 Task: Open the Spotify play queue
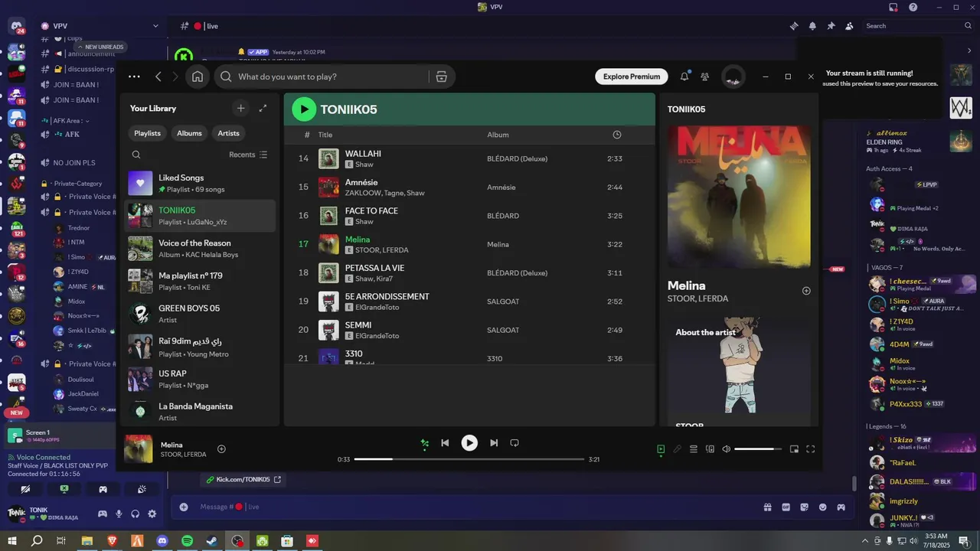pyautogui.click(x=694, y=449)
